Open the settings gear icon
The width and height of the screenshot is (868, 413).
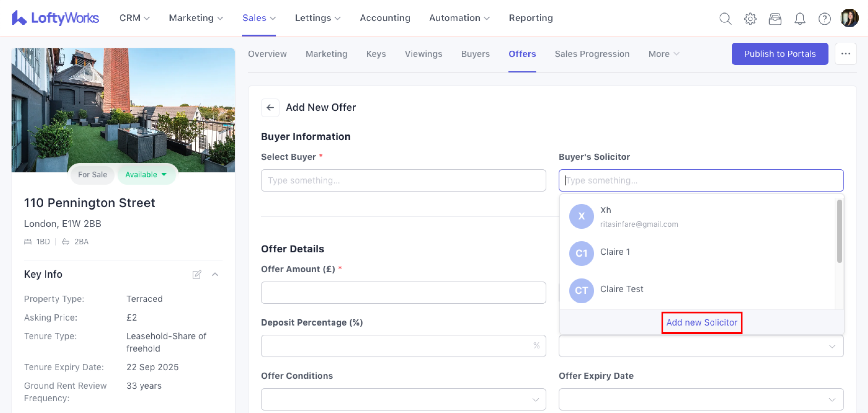pos(750,19)
